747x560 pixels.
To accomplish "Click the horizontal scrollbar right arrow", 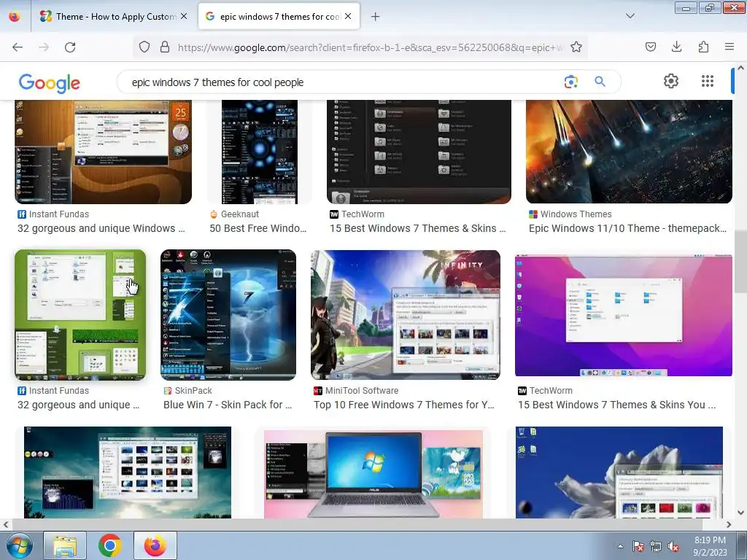I will tap(729, 524).
